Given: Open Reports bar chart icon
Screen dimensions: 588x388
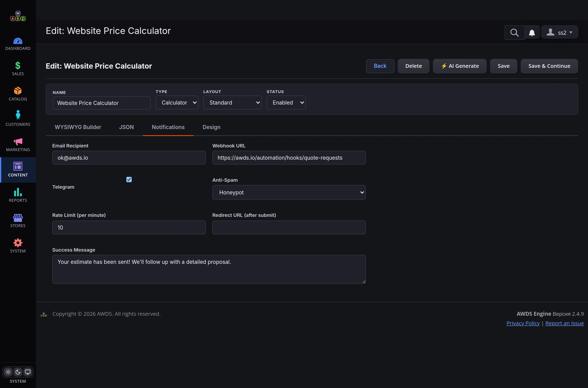Looking at the screenshot, I should (18, 192).
